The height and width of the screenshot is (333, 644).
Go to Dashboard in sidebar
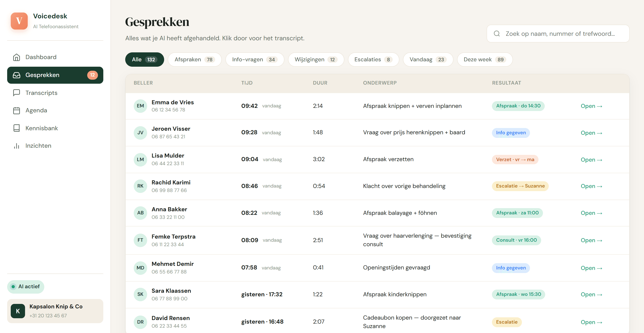[x=55, y=57]
